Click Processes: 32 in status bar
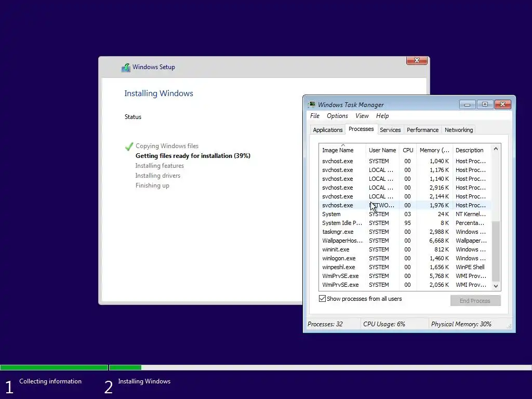The height and width of the screenshot is (399, 532). click(325, 324)
